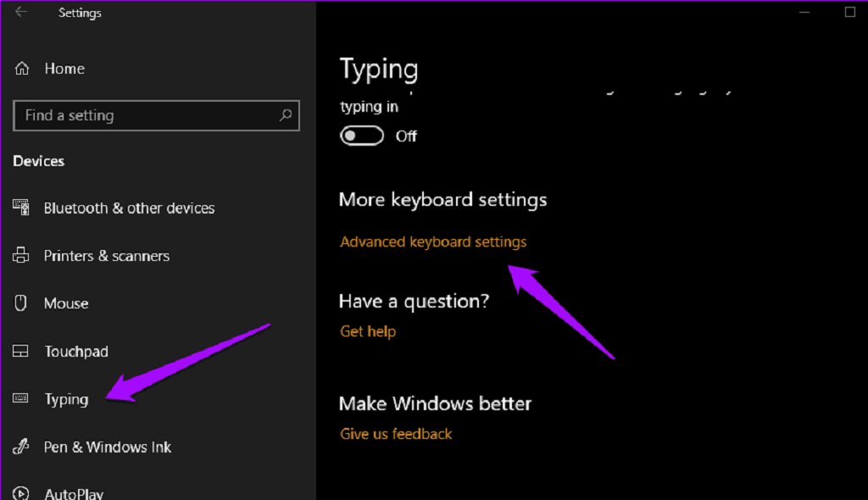Open Advanced keyboard settings link
This screenshot has height=500, width=868.
pyautogui.click(x=433, y=242)
